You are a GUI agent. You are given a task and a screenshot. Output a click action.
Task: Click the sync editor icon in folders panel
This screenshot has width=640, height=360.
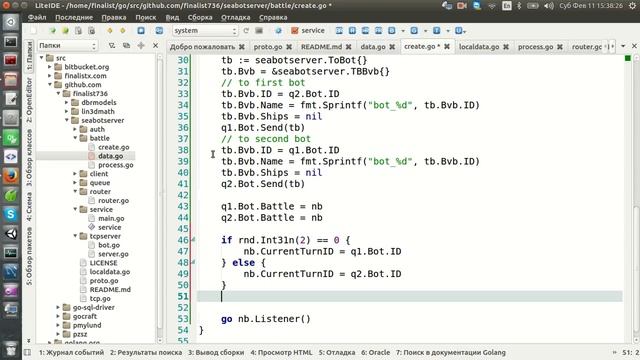coord(127,46)
